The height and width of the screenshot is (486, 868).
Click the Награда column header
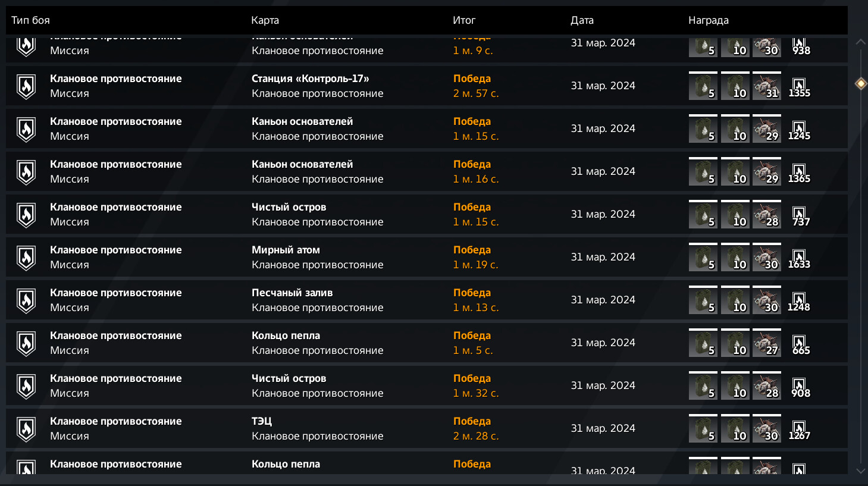tap(708, 20)
